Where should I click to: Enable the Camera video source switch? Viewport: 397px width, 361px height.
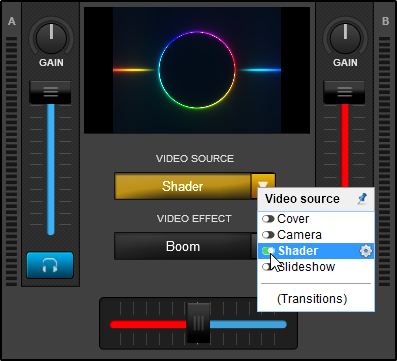[x=268, y=235]
